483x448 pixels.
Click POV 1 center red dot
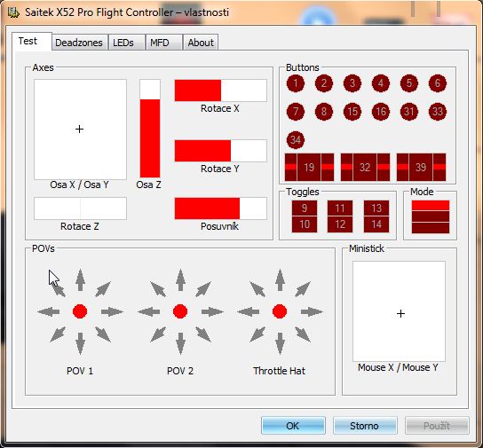[x=80, y=311]
